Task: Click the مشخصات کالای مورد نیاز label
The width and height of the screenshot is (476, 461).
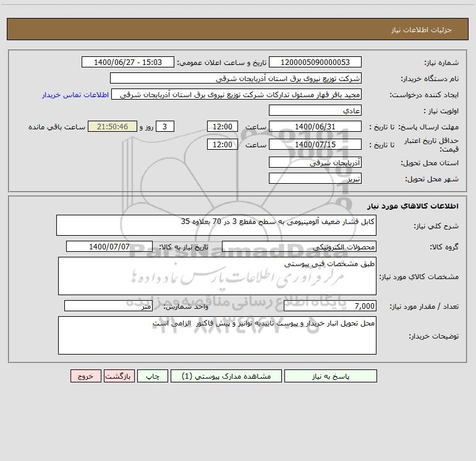Action: click(x=419, y=277)
